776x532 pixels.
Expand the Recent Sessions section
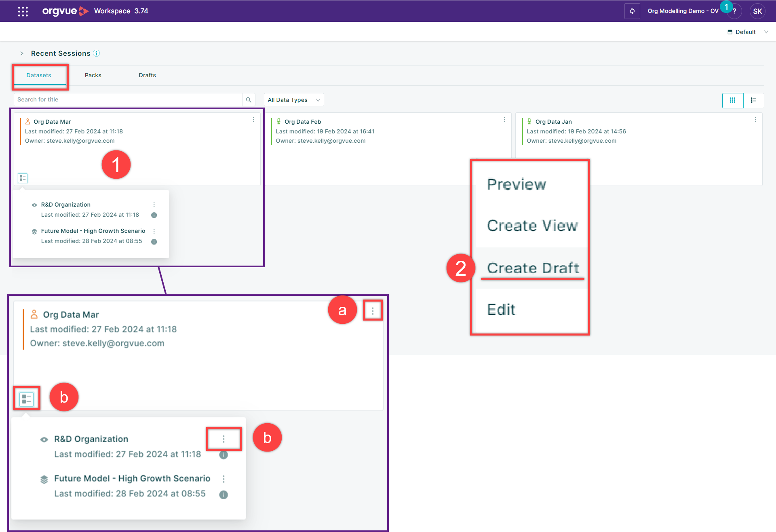tap(22, 53)
